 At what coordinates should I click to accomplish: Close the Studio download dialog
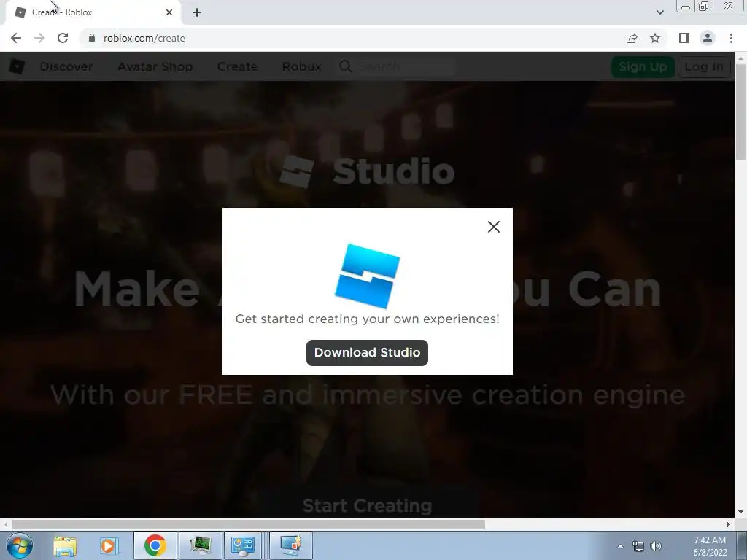(494, 227)
